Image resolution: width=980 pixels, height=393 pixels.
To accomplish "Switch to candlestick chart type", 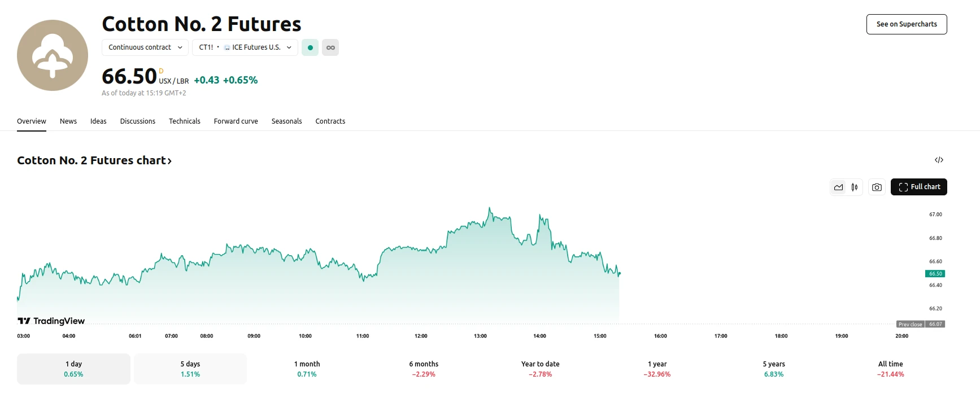I will tap(855, 187).
